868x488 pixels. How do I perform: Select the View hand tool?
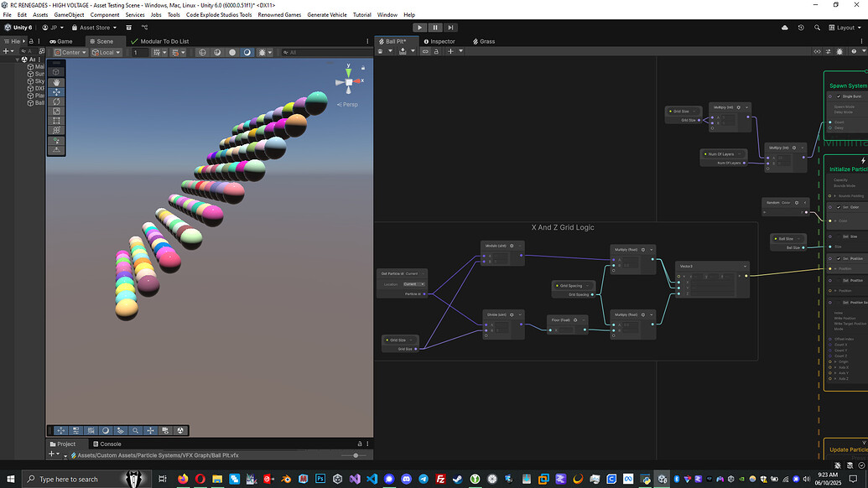[55, 83]
